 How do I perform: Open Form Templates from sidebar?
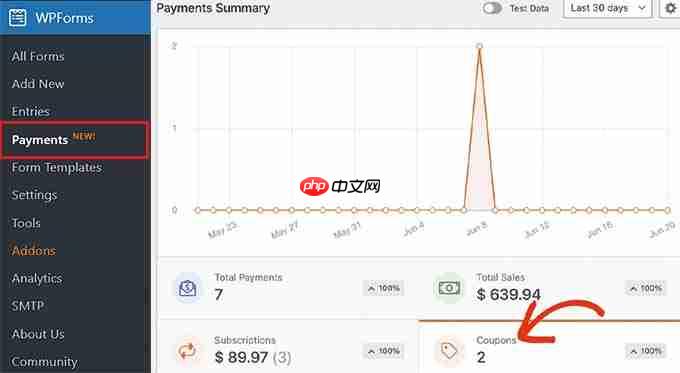(57, 167)
